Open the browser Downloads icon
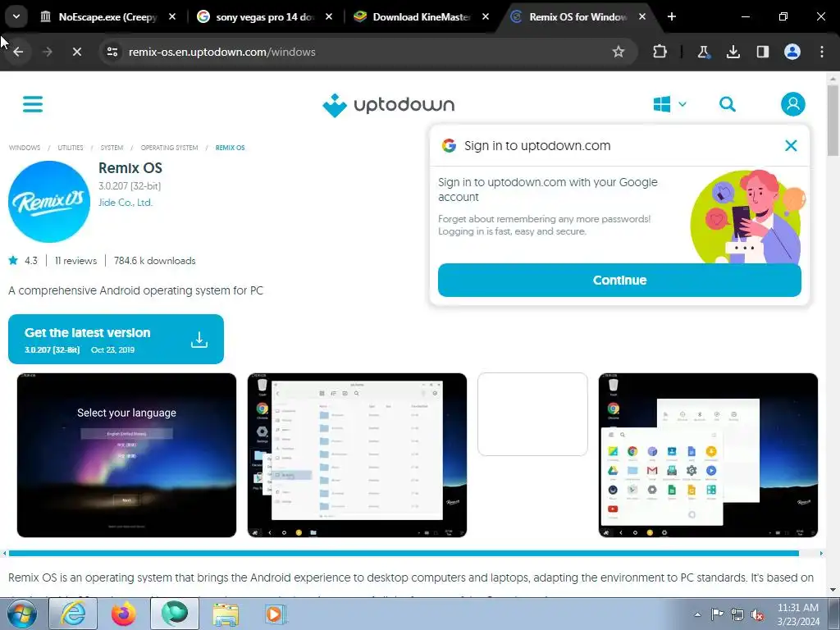This screenshot has width=840, height=630. point(733,52)
